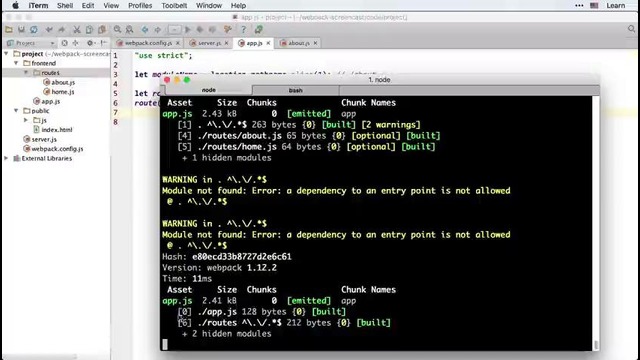Click line 1 "use strict" in editor
The height and width of the screenshot is (360, 640).
[x=163, y=56]
